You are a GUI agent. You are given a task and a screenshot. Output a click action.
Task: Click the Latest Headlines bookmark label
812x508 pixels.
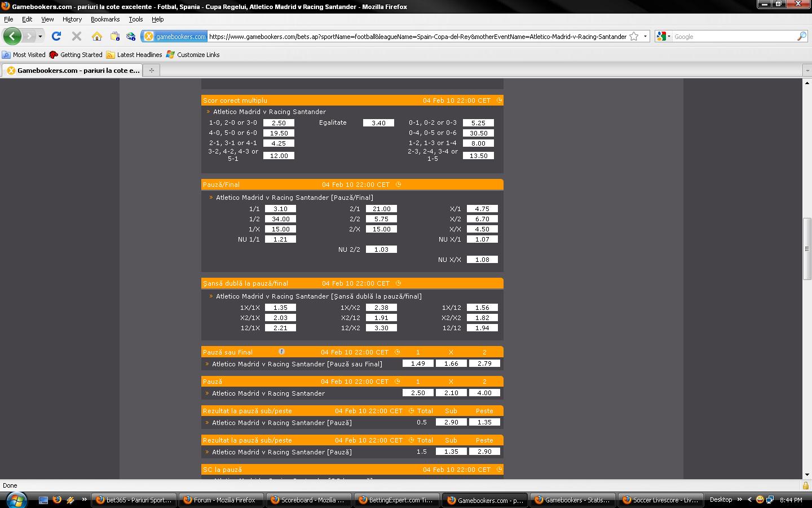[139, 55]
